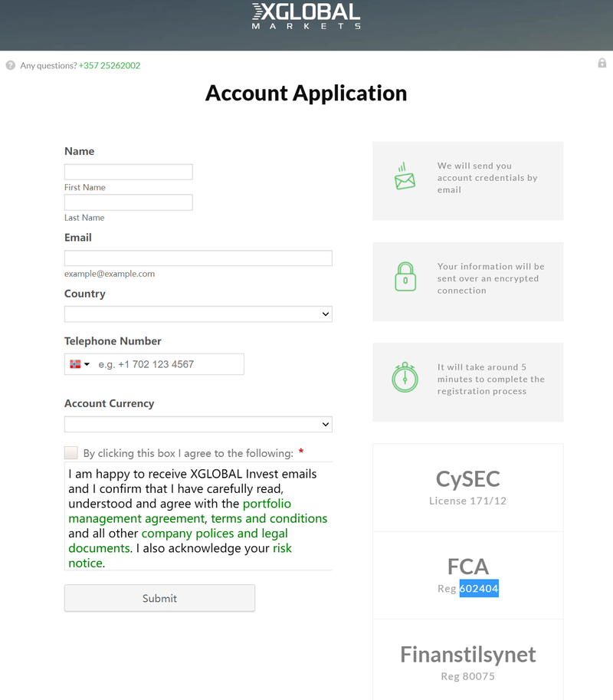
Task: Focus the Last Name input field
Action: 129,202
